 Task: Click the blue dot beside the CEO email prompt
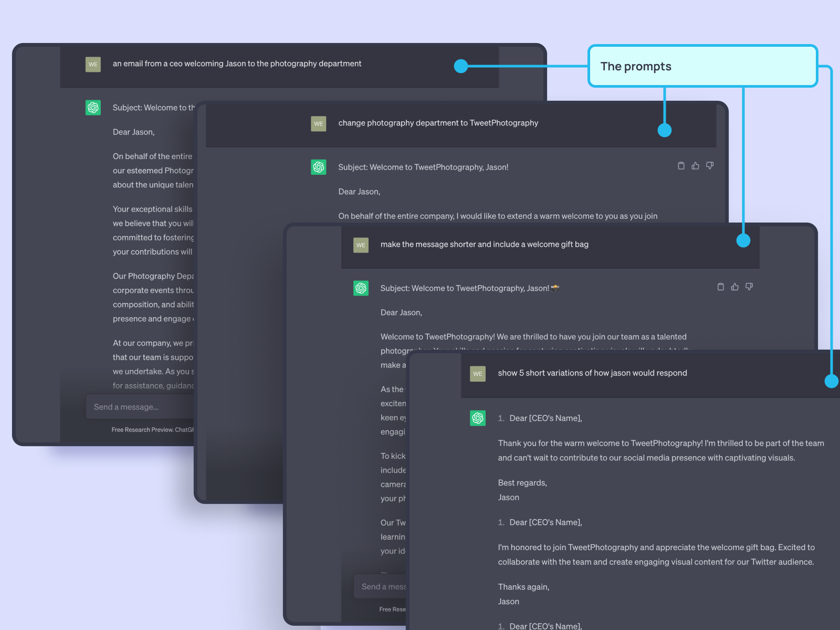click(461, 66)
